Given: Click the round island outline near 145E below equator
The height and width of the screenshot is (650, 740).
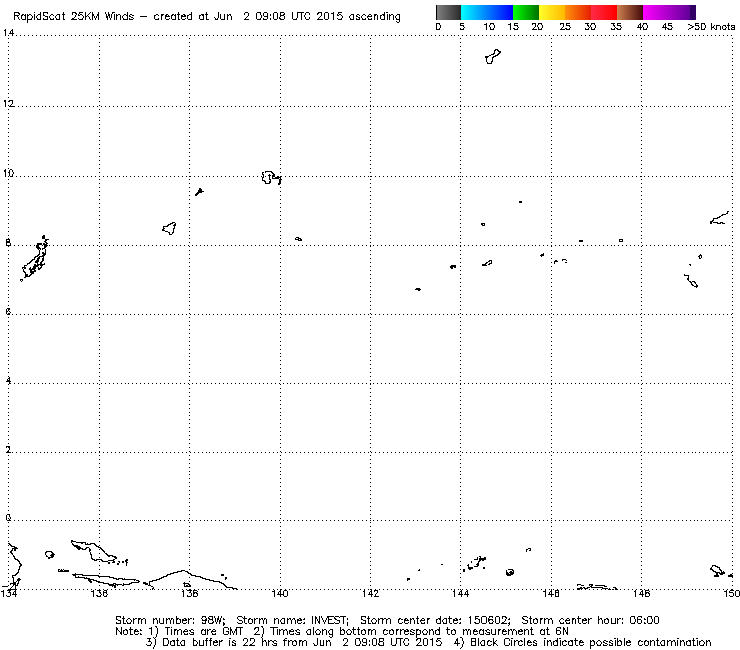Looking at the screenshot, I should pos(510,573).
